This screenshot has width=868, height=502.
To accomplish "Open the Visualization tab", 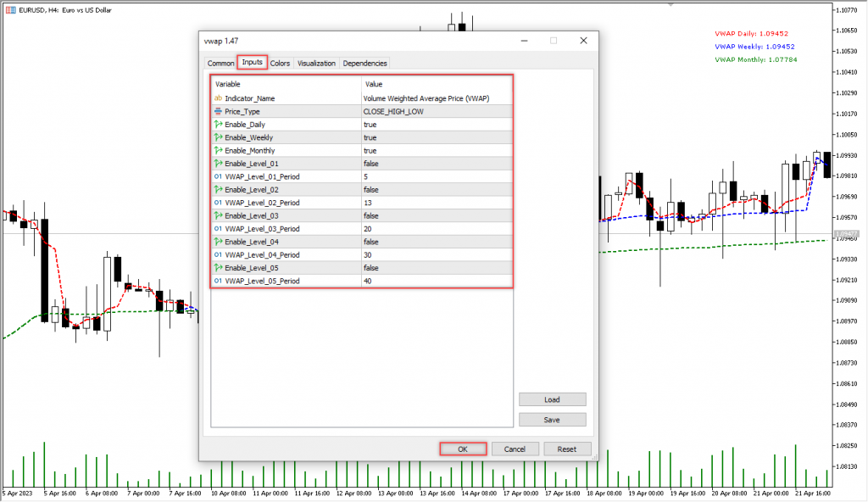I will point(316,63).
